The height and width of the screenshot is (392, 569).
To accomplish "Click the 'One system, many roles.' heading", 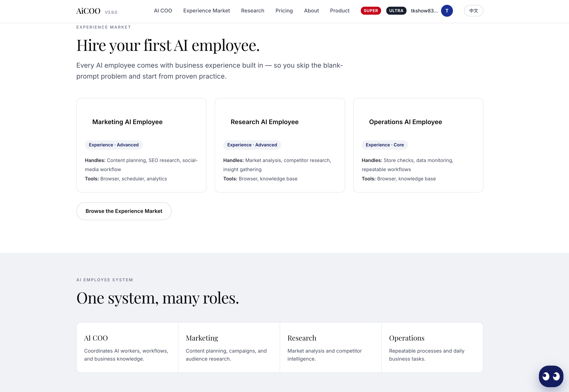I will coord(158,298).
